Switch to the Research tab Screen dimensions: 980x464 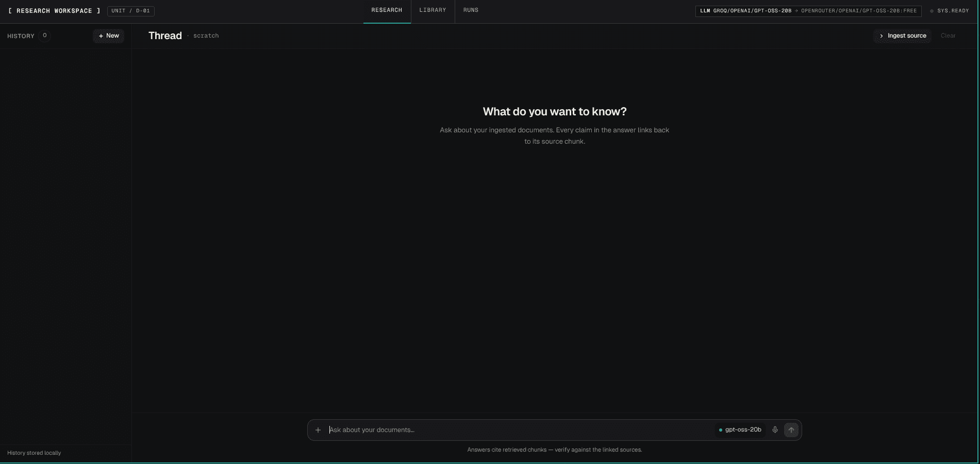click(387, 10)
